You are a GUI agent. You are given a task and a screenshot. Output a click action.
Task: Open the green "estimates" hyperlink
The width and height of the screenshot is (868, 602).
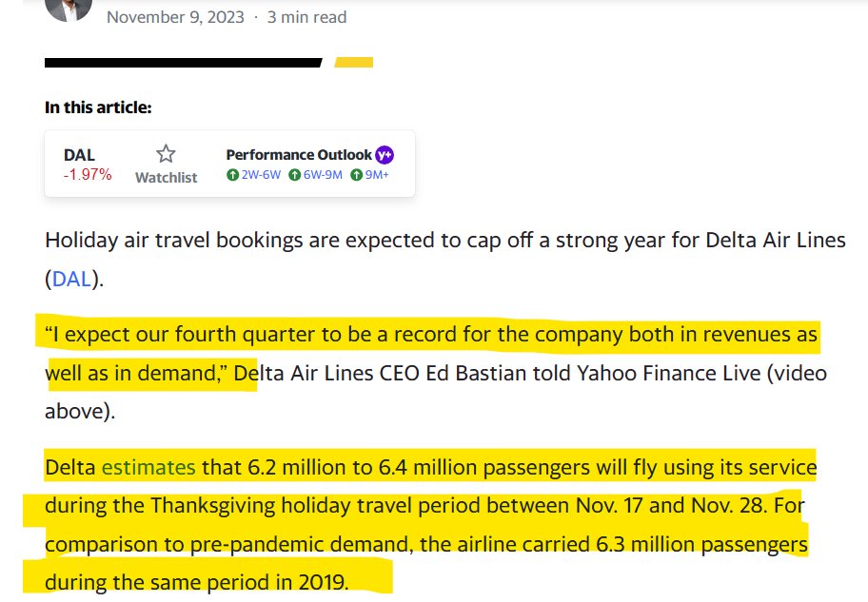tap(148, 467)
